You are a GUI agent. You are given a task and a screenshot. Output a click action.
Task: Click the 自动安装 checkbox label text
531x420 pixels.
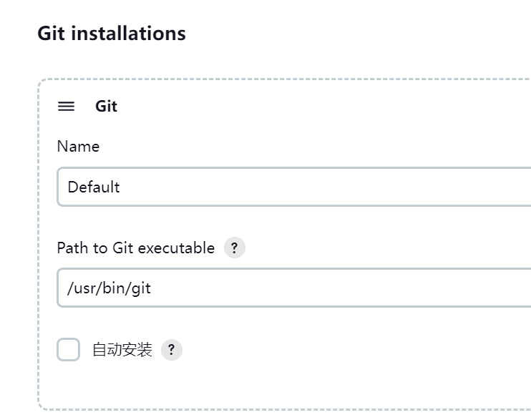click(x=122, y=351)
